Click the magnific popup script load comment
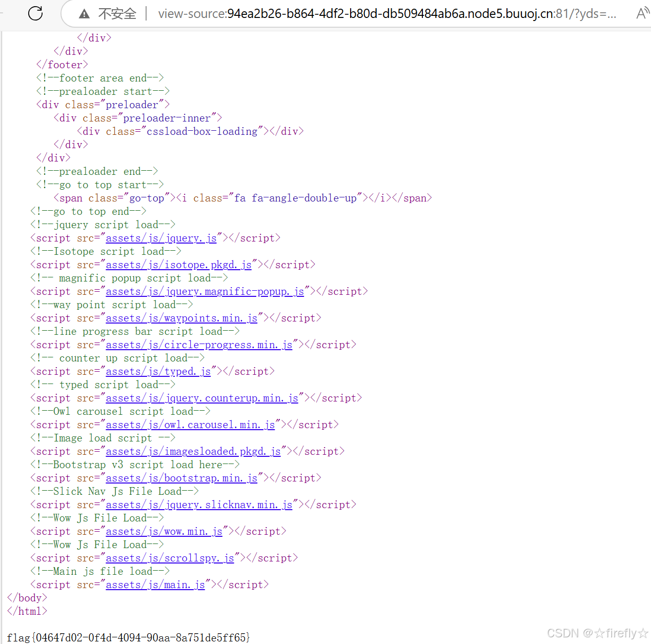This screenshot has width=651, height=644. tap(129, 278)
